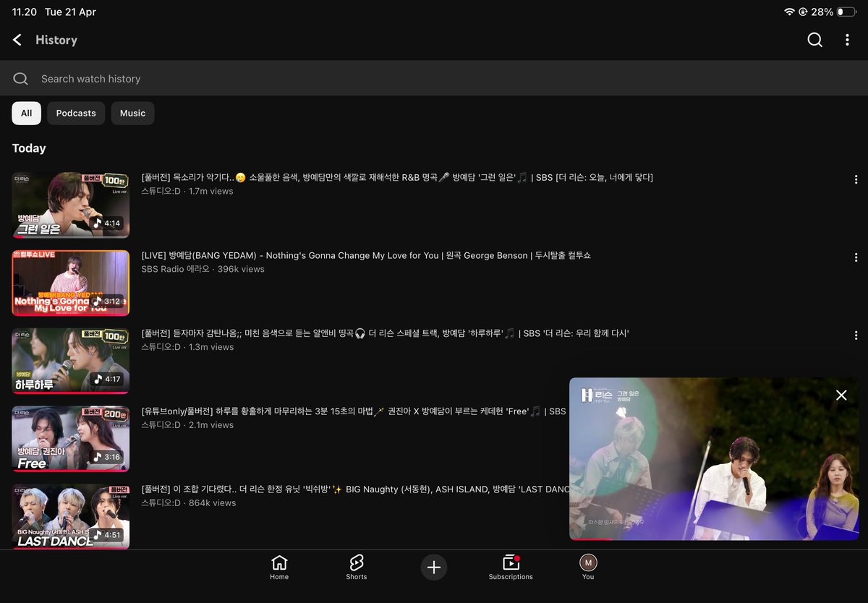The width and height of the screenshot is (868, 603).
Task: Open the 권진아 X 방예담 'Free' title
Action: tap(354, 411)
